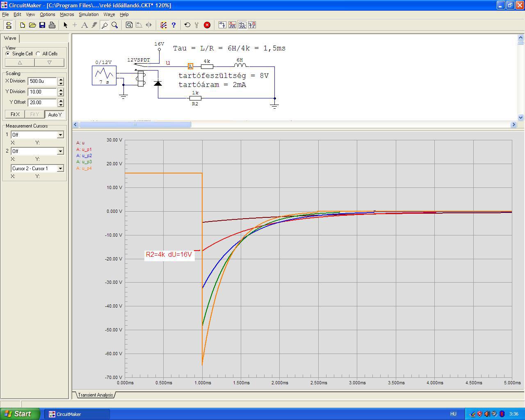Open the Cursor 1 dropdown
Image resolution: width=525 pixels, height=420 pixels.
tap(60, 135)
